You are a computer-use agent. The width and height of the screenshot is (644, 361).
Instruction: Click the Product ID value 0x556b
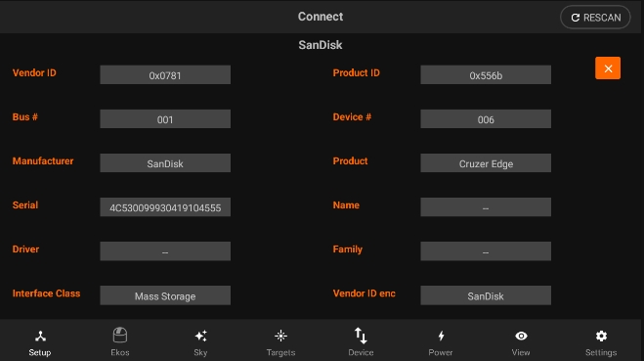pos(486,74)
